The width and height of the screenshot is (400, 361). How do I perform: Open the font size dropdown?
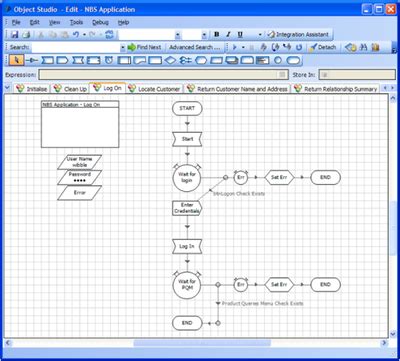pos(204,35)
